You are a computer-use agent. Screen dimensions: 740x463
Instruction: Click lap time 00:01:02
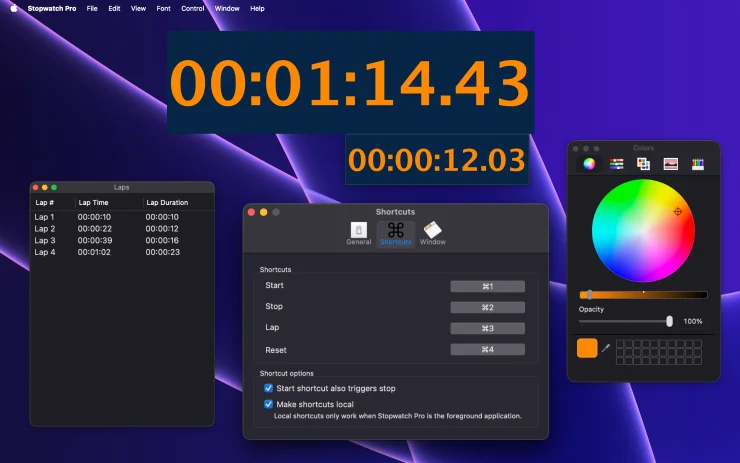click(x=94, y=252)
